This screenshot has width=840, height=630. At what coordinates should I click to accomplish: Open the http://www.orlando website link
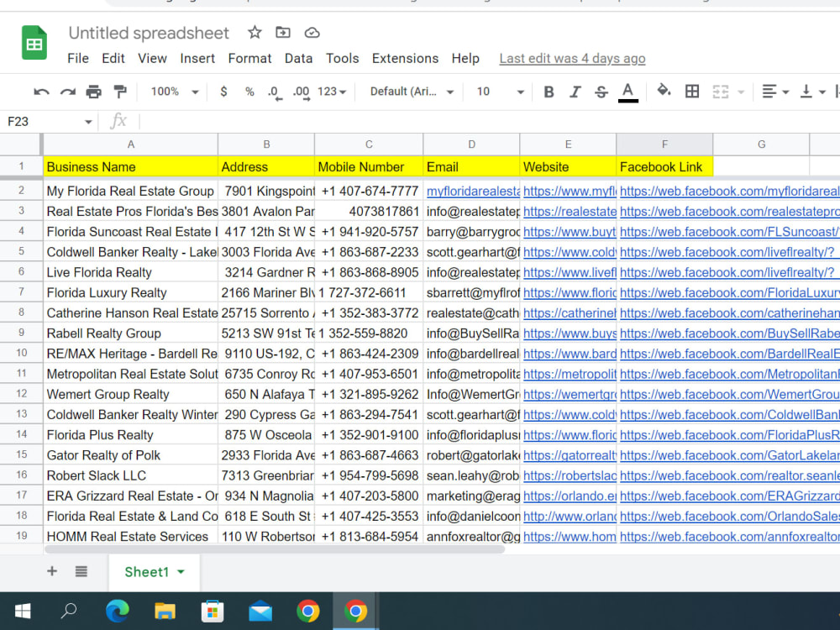(x=570, y=517)
